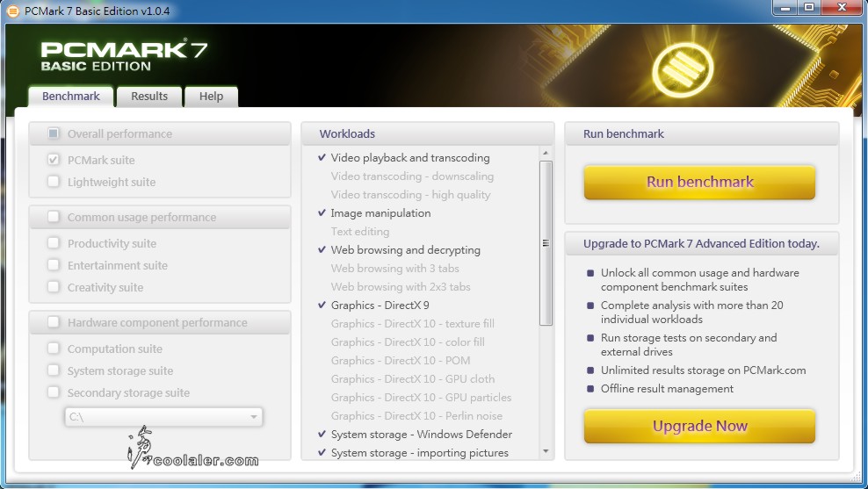Select the Graphics - DirectX 9 workload
This screenshot has width=868, height=489.
point(380,305)
